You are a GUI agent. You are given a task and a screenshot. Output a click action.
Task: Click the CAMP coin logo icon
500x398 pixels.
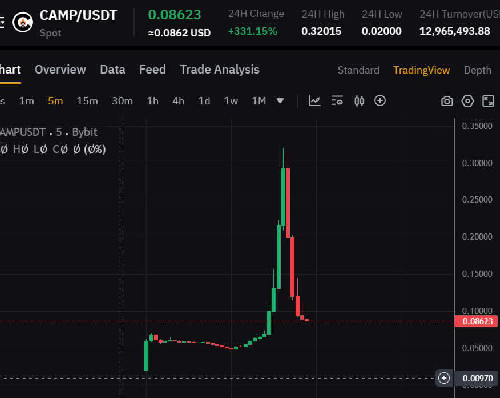22,22
